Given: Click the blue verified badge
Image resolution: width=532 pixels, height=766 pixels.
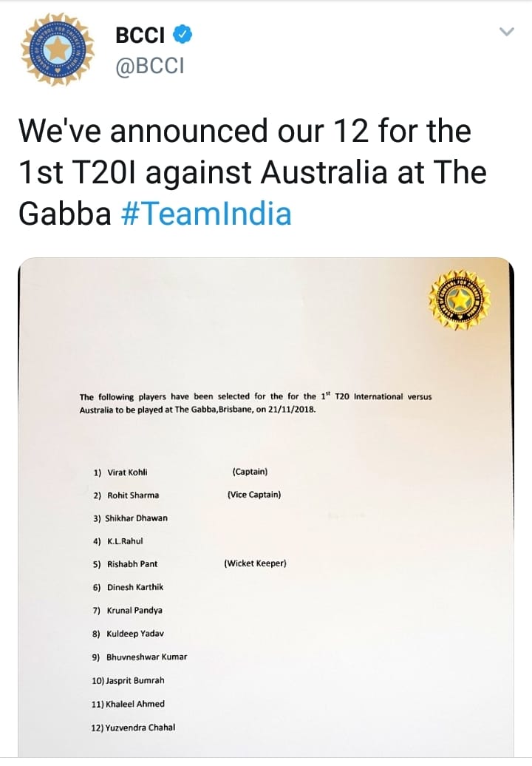Looking at the screenshot, I should (183, 34).
